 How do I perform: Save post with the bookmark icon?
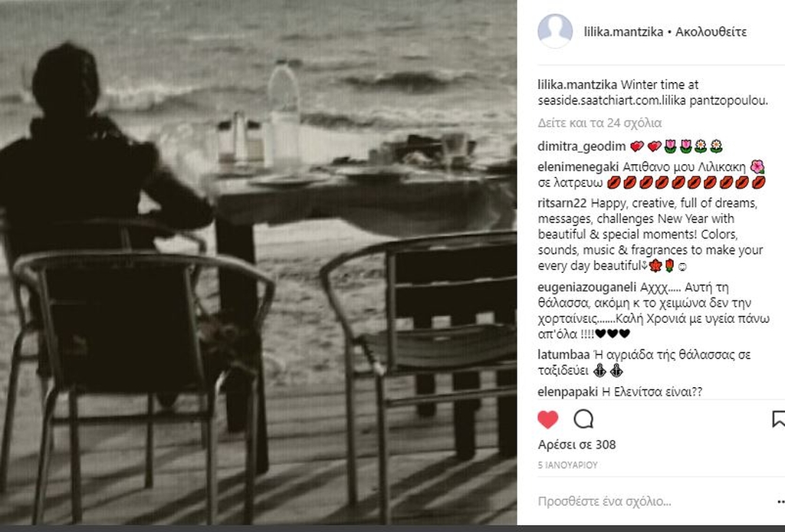point(779,419)
